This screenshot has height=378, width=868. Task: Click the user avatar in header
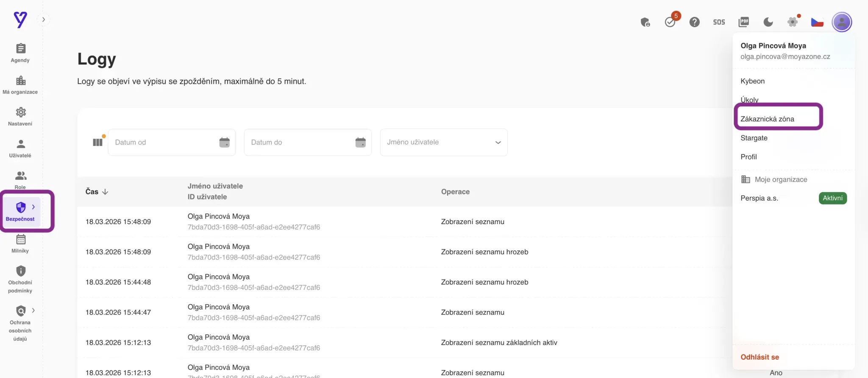pyautogui.click(x=842, y=22)
